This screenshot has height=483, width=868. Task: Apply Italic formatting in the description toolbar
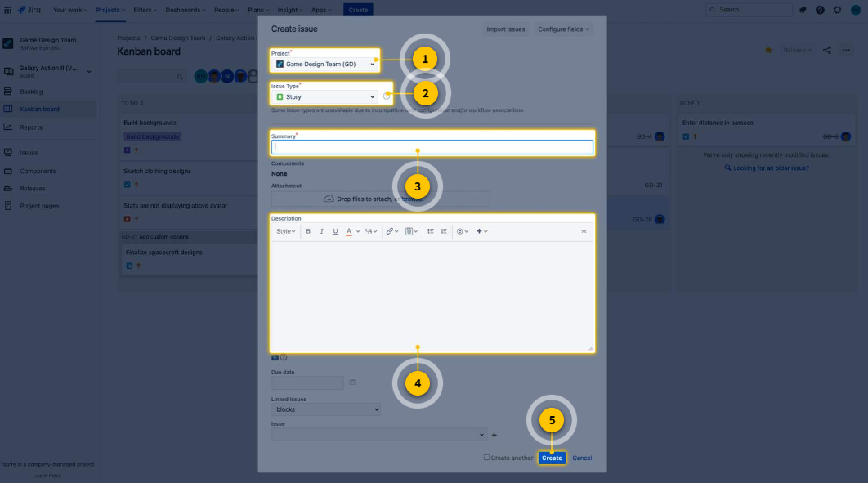(322, 231)
